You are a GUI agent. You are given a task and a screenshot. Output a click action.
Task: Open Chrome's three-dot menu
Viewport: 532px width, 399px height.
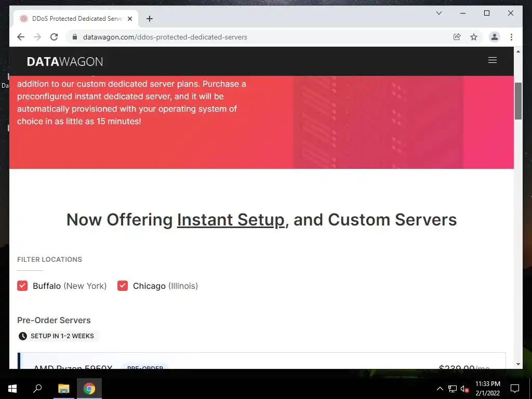511,37
